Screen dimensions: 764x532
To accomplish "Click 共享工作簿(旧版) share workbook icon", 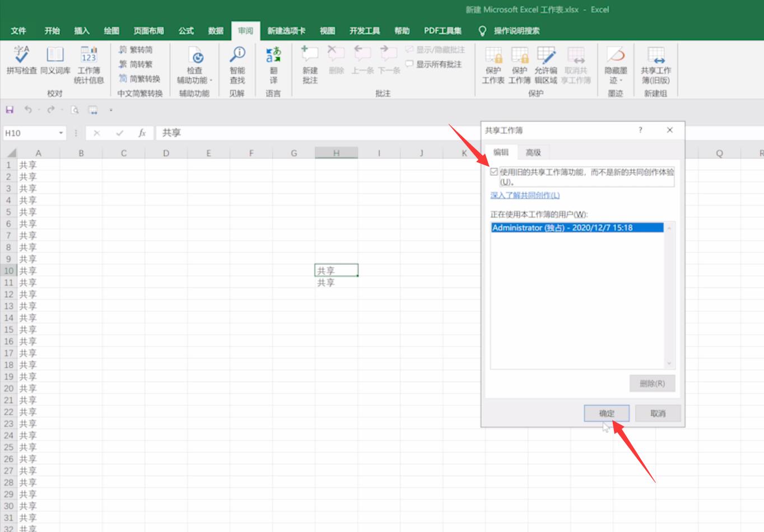I will coord(656,64).
